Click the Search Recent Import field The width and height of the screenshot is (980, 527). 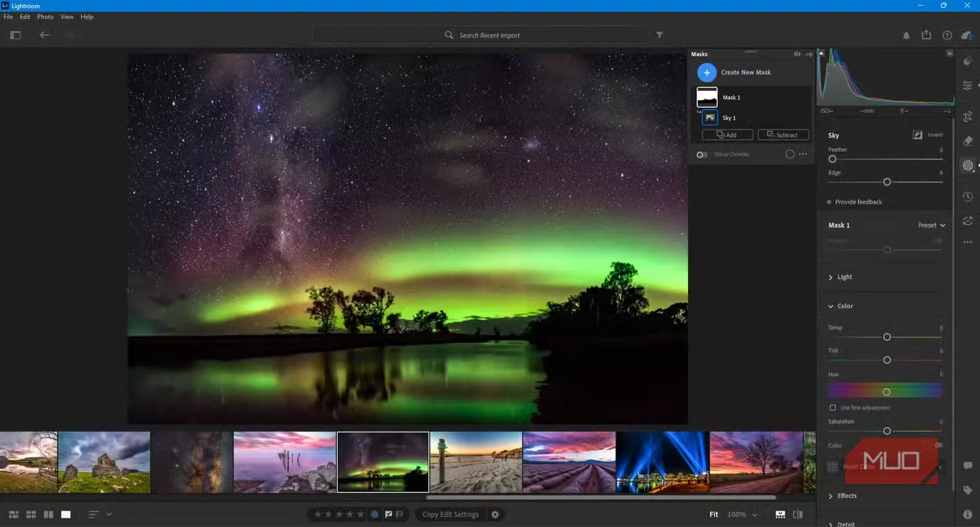click(480, 35)
